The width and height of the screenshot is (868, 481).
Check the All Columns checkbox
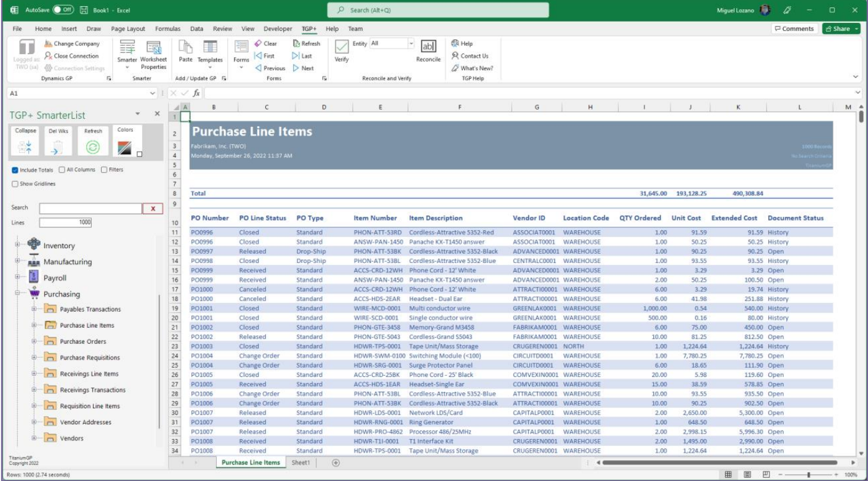pyautogui.click(x=62, y=170)
